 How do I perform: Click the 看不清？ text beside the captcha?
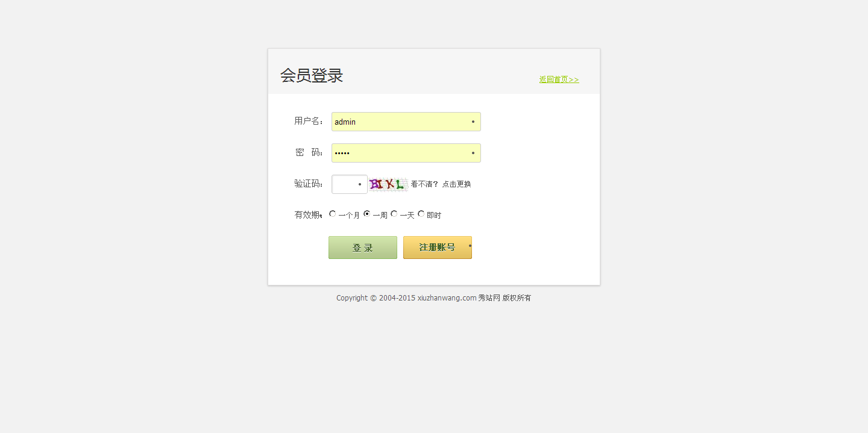424,184
